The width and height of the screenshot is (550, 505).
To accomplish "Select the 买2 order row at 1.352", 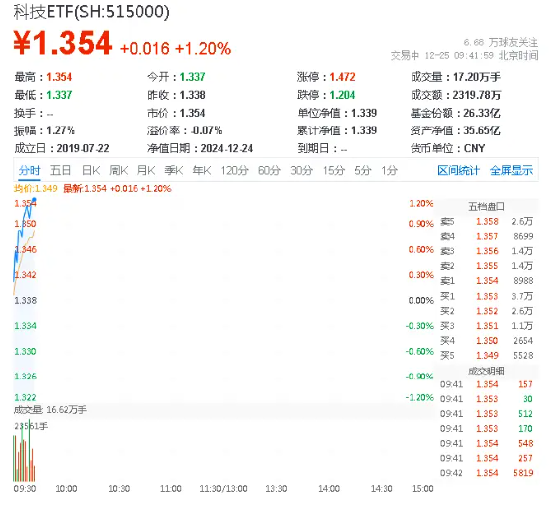I will coord(487,311).
